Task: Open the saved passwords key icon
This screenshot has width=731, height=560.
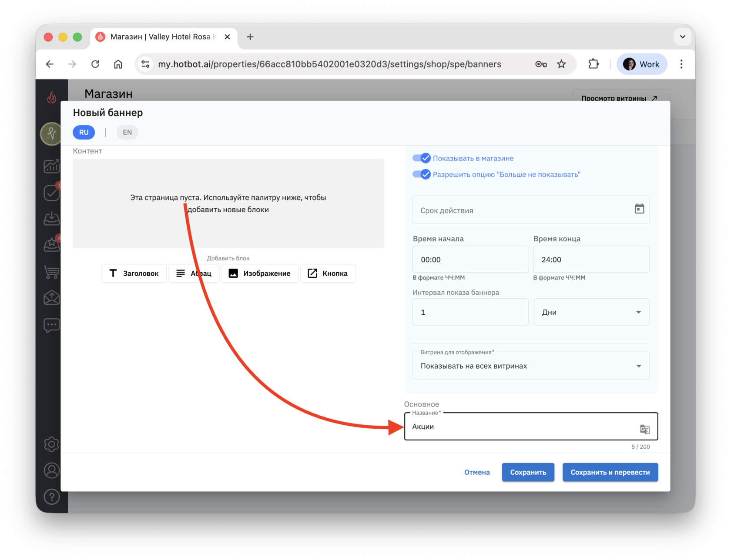Action: [541, 64]
